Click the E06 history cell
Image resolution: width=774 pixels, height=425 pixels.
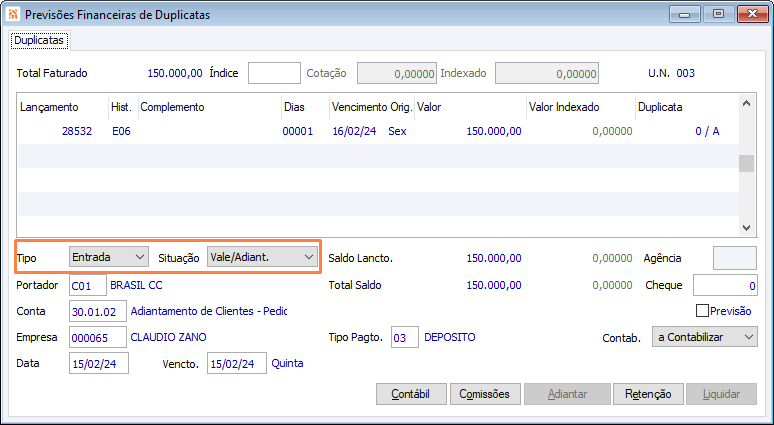121,131
